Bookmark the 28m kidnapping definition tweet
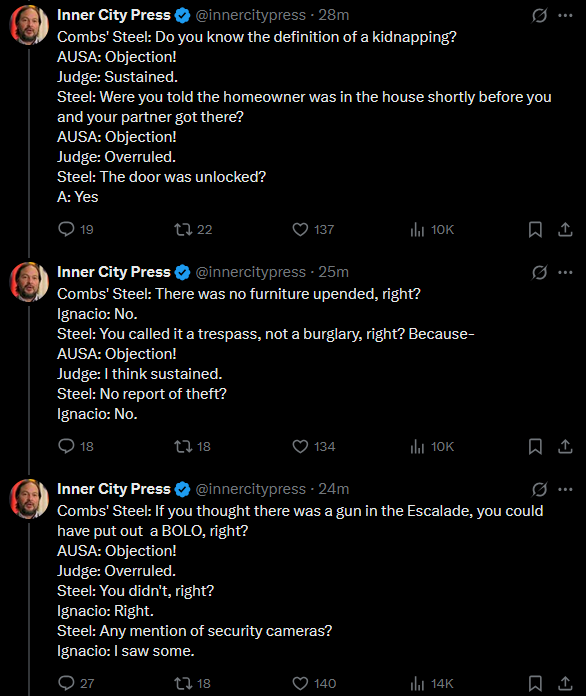Screen dimensions: 586x696 (x=535, y=229)
